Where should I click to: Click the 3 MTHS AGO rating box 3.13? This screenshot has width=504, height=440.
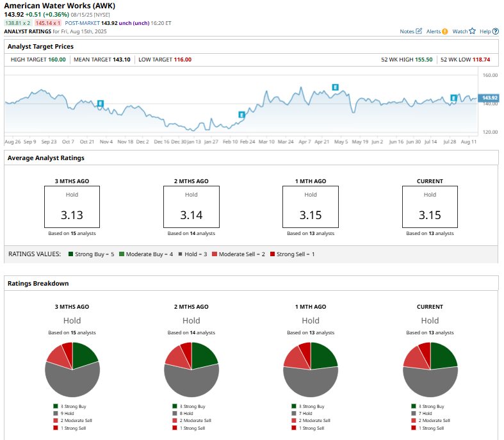(x=72, y=207)
